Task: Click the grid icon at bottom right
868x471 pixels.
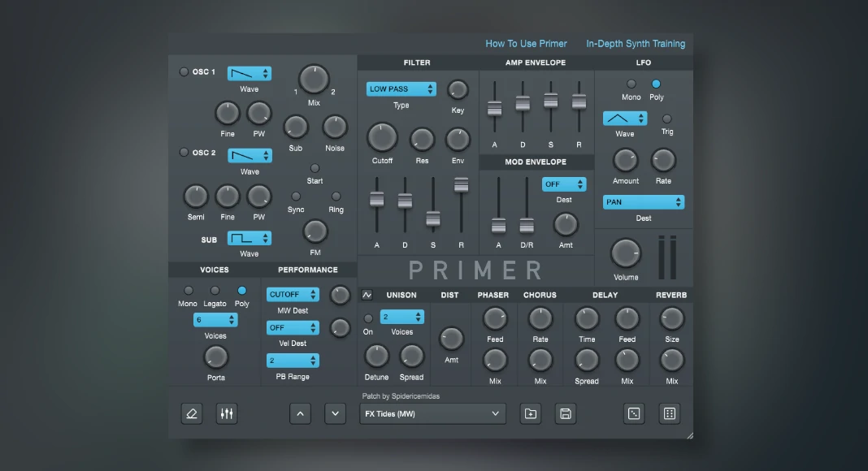Action: click(x=669, y=413)
